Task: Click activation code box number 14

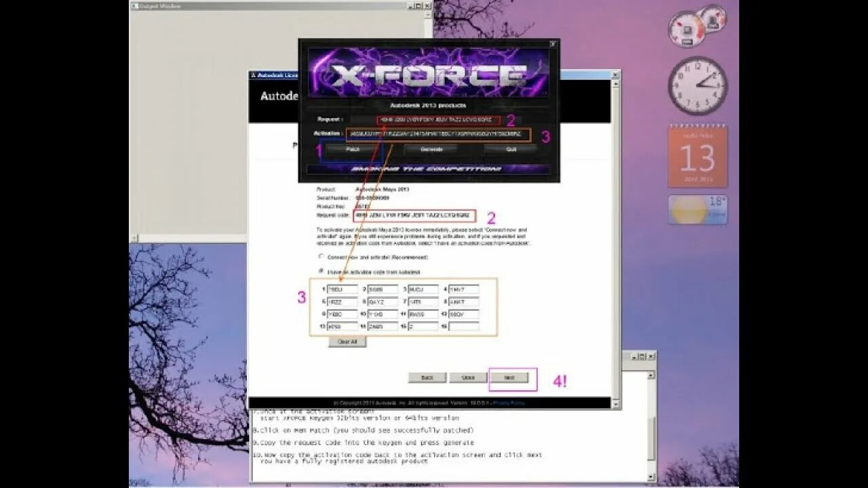Action: (383, 327)
